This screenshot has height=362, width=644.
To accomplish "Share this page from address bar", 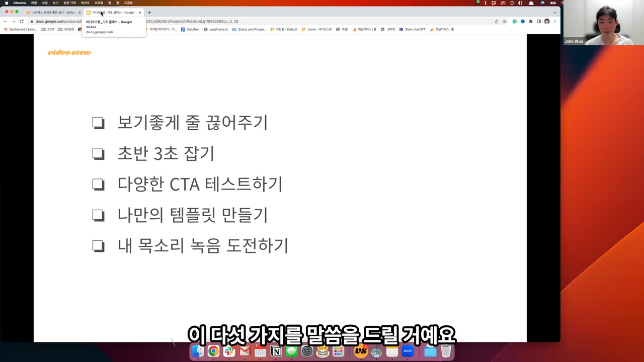I will pos(497,22).
